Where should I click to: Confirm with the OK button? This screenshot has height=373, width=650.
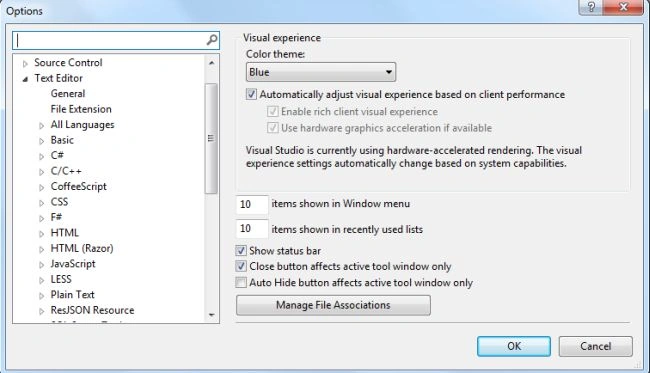click(514, 346)
